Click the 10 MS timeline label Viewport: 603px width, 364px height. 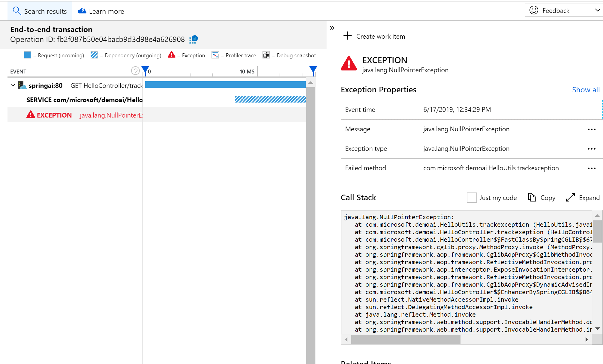[247, 71]
